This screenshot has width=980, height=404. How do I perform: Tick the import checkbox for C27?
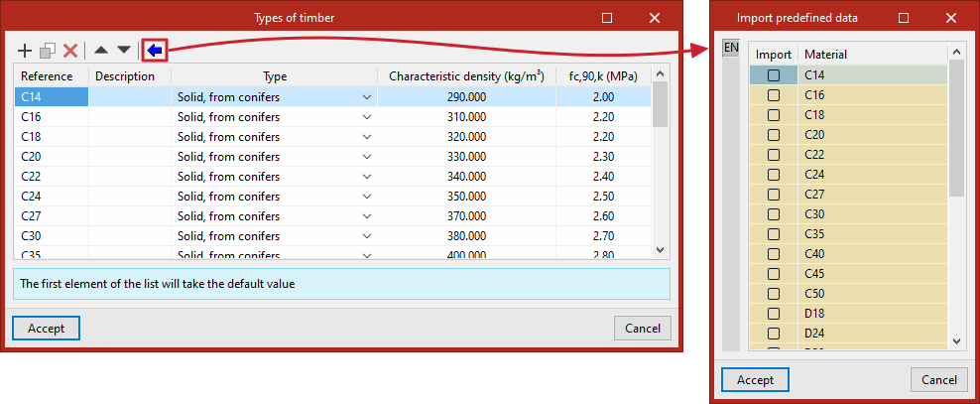(774, 195)
